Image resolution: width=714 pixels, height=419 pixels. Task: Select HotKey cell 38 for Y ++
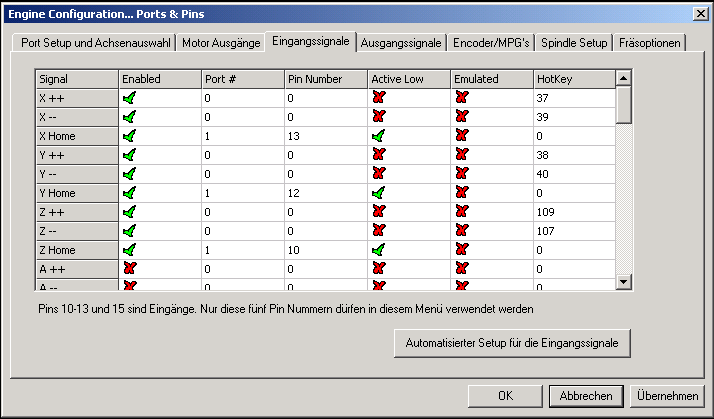[x=574, y=155]
